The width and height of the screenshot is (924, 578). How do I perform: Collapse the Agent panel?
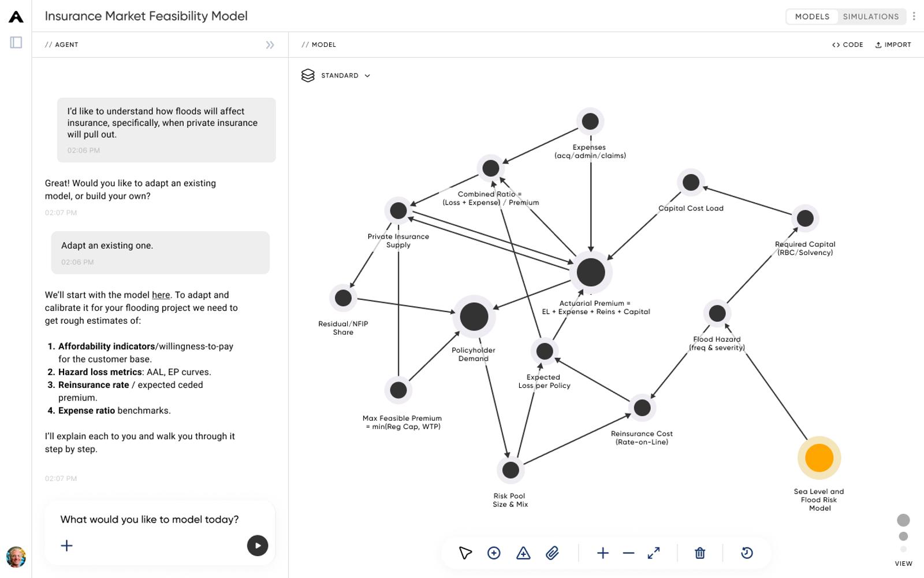[270, 45]
